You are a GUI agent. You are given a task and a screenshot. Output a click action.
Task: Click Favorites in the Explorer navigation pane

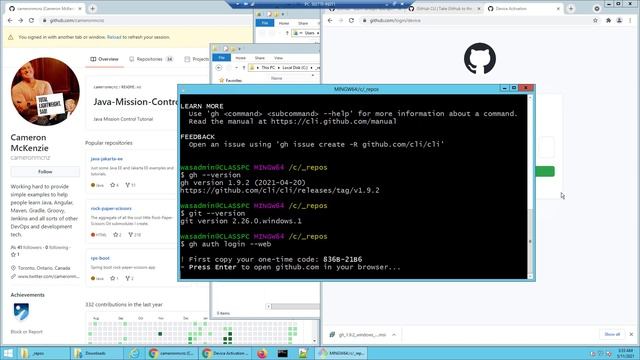pos(231,81)
